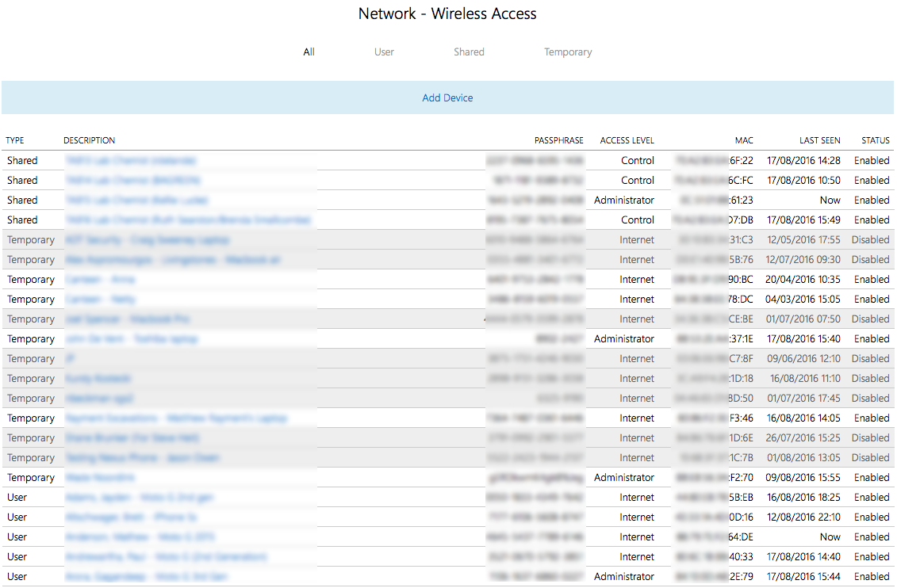Viewport: 897px width, 588px height.
Task: Click Enabled status on the first Shared row
Action: (871, 160)
